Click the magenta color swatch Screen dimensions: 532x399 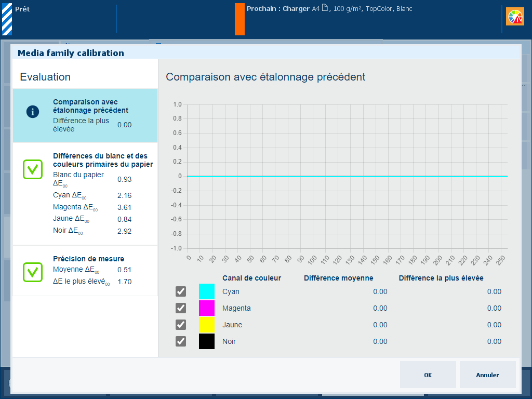[207, 308]
